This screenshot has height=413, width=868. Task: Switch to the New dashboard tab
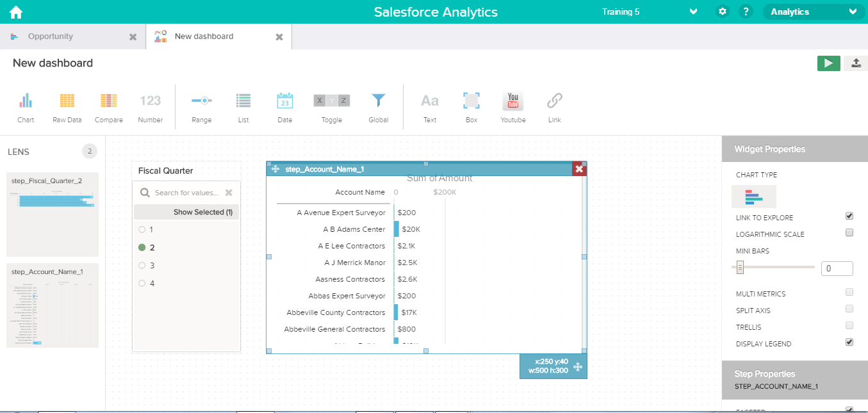pyautogui.click(x=218, y=36)
